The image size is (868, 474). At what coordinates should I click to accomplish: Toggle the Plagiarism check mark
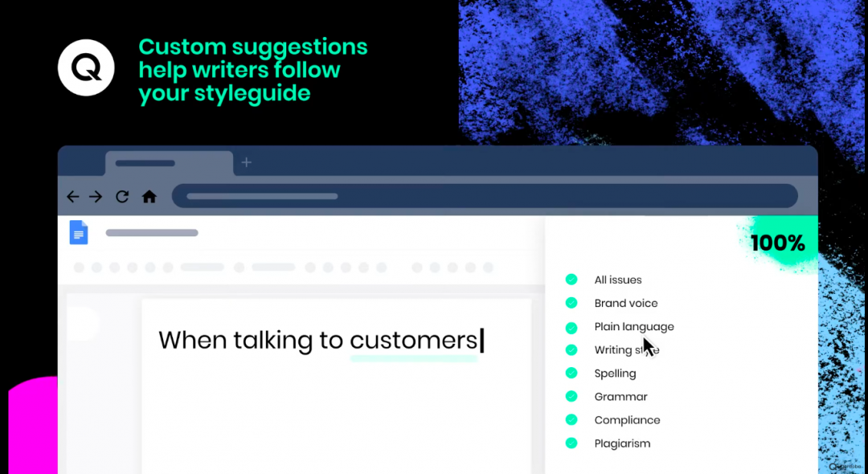pyautogui.click(x=571, y=443)
